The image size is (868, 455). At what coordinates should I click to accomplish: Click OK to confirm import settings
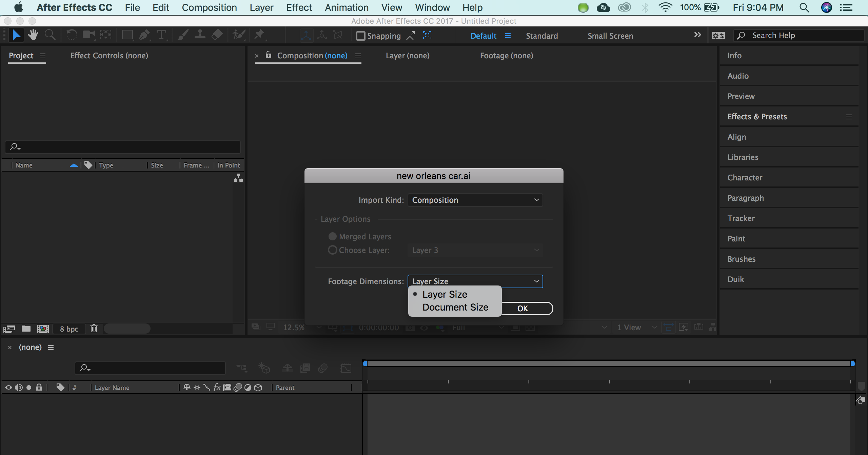(x=522, y=308)
